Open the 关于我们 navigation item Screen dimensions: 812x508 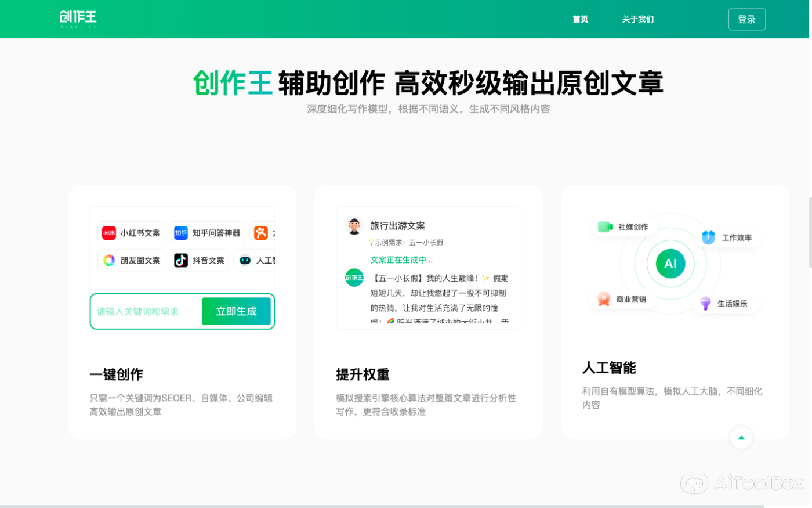click(638, 19)
